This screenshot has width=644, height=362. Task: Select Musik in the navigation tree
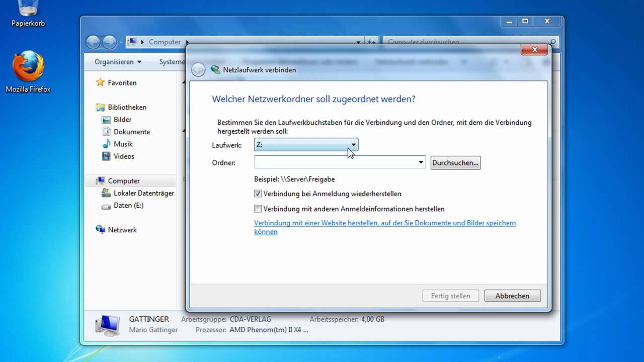(123, 144)
